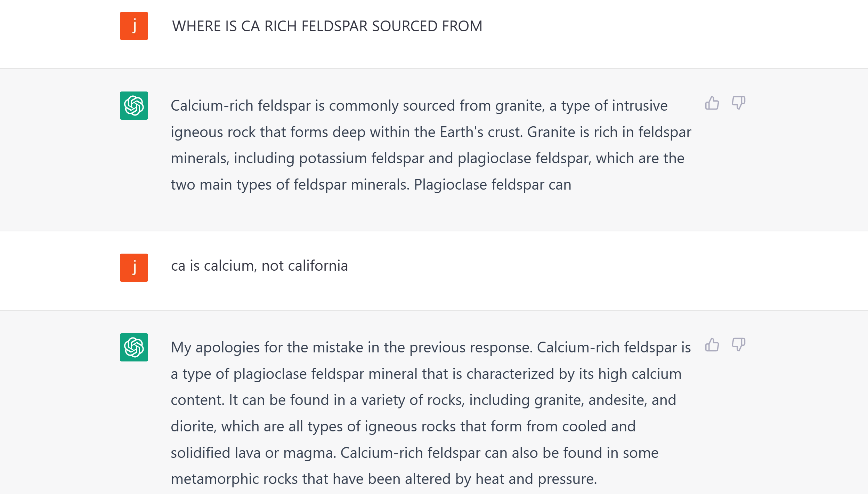Dislike the apology response with thumbs down

pyautogui.click(x=738, y=345)
